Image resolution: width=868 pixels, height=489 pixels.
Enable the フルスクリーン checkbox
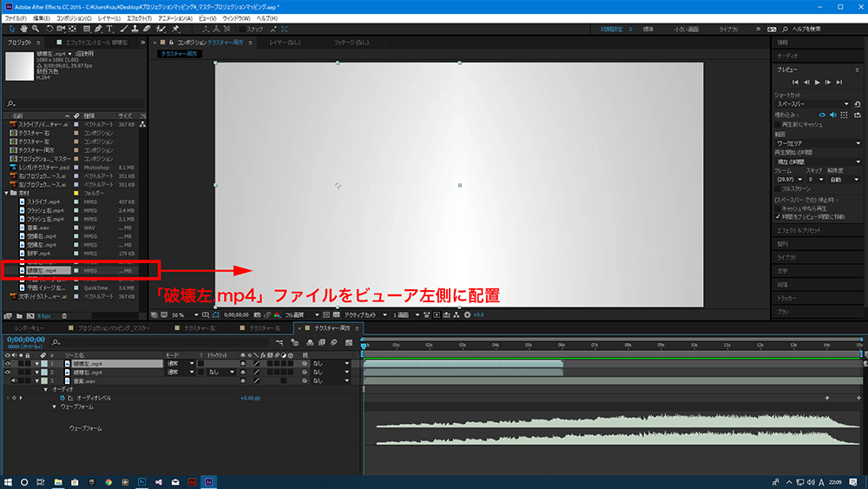coord(776,188)
